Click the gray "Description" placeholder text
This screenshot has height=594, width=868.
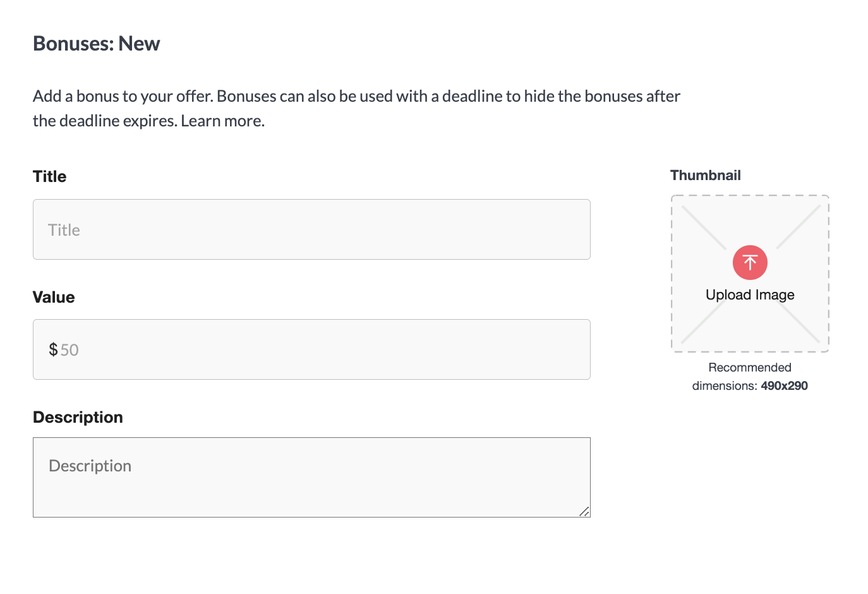click(90, 466)
